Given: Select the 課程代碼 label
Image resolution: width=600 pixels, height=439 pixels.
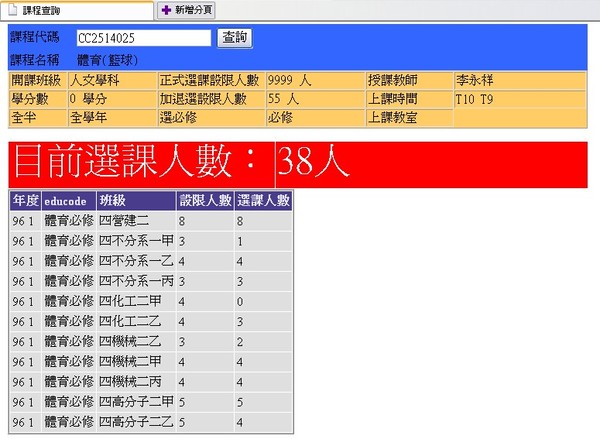Looking at the screenshot, I should (35, 37).
